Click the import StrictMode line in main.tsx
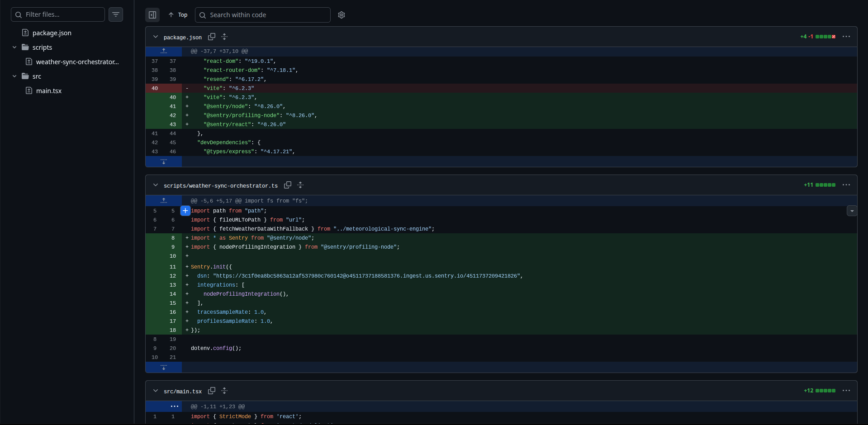 pyautogui.click(x=501, y=416)
